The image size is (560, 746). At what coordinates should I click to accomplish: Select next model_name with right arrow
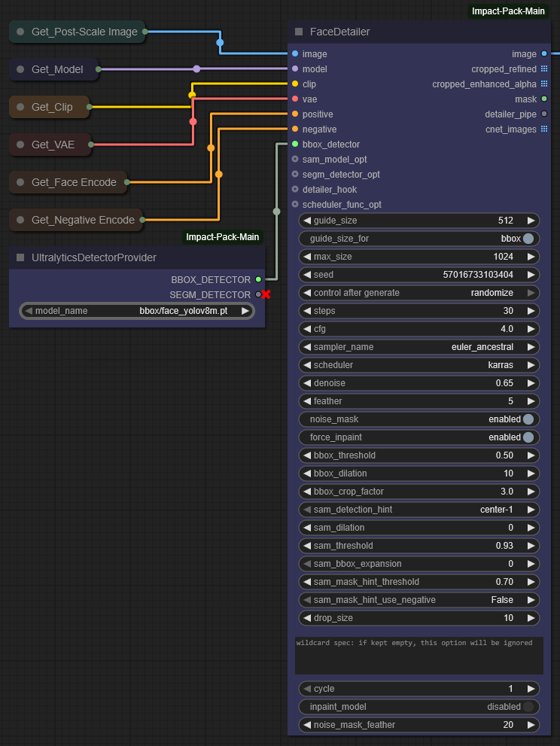pos(245,311)
